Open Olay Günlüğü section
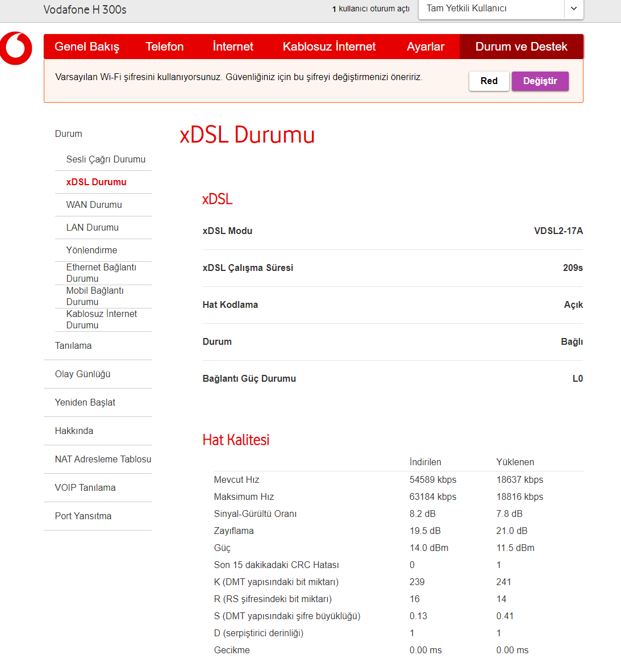Image resolution: width=621 pixels, height=672 pixels. [83, 374]
